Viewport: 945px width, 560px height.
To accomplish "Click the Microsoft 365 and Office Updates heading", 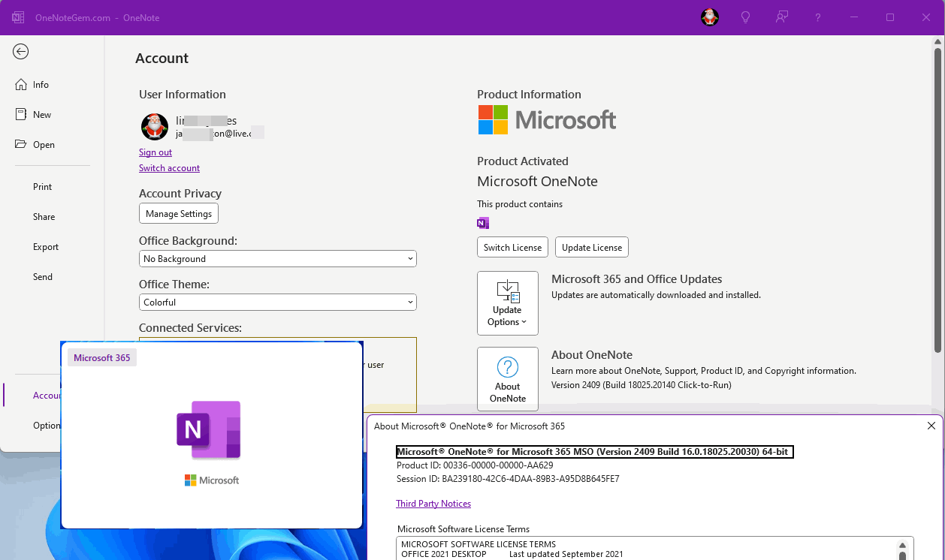I will point(637,279).
